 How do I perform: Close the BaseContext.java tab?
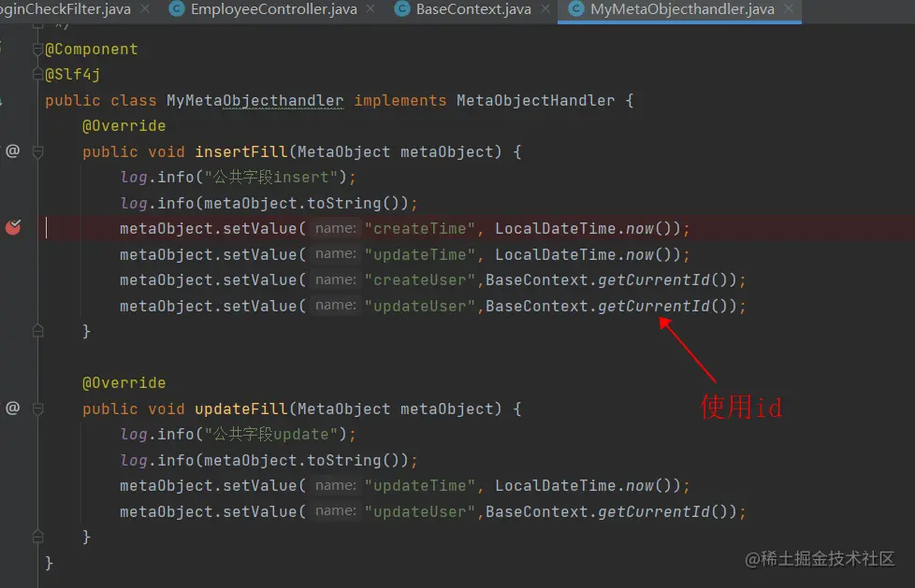[545, 8]
